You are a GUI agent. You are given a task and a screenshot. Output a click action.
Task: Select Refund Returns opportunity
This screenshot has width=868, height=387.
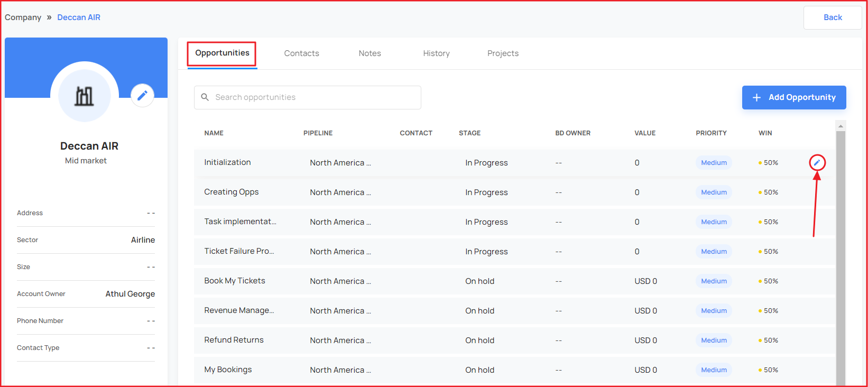234,340
